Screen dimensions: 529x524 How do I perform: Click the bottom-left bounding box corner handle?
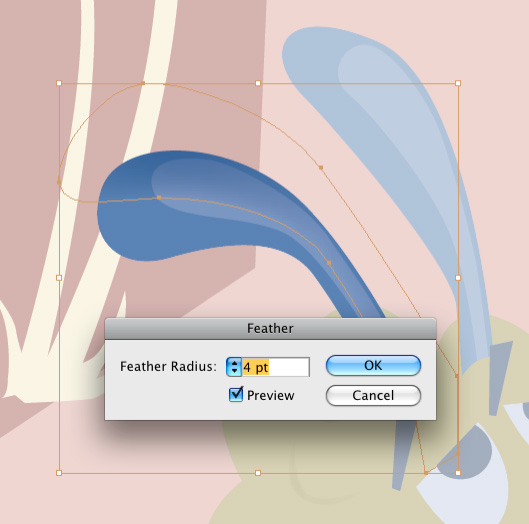click(59, 473)
